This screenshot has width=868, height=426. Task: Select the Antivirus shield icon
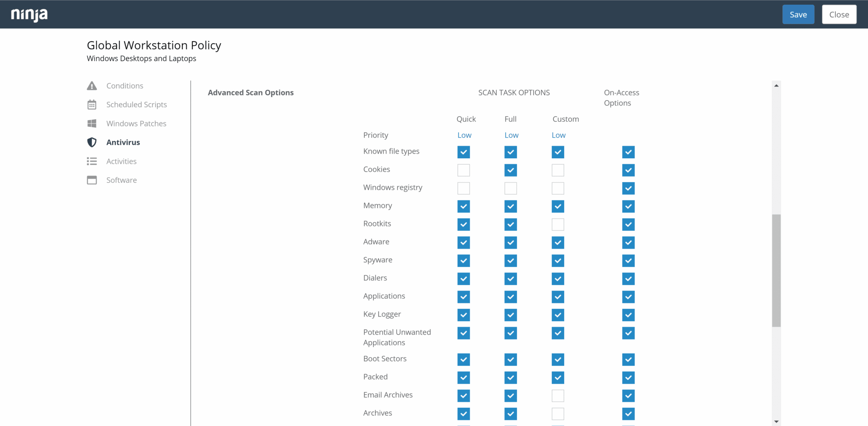click(92, 142)
